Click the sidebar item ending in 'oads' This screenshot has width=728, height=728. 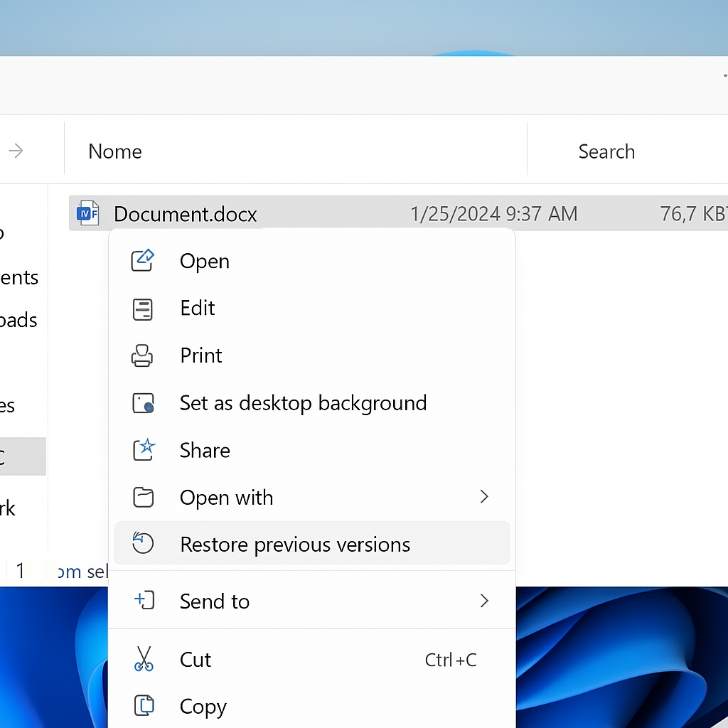18,321
